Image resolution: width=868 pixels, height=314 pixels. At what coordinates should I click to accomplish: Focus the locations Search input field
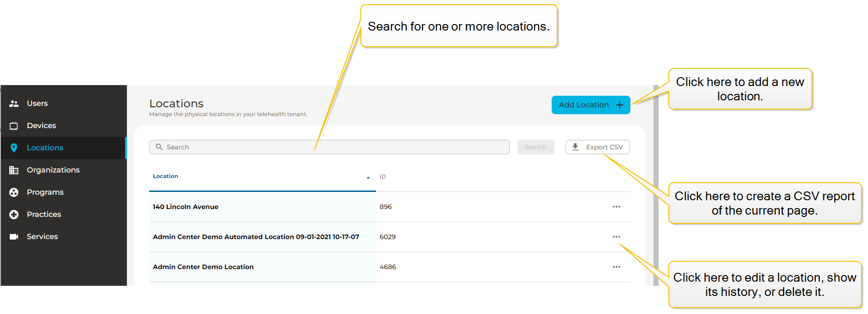coord(333,147)
